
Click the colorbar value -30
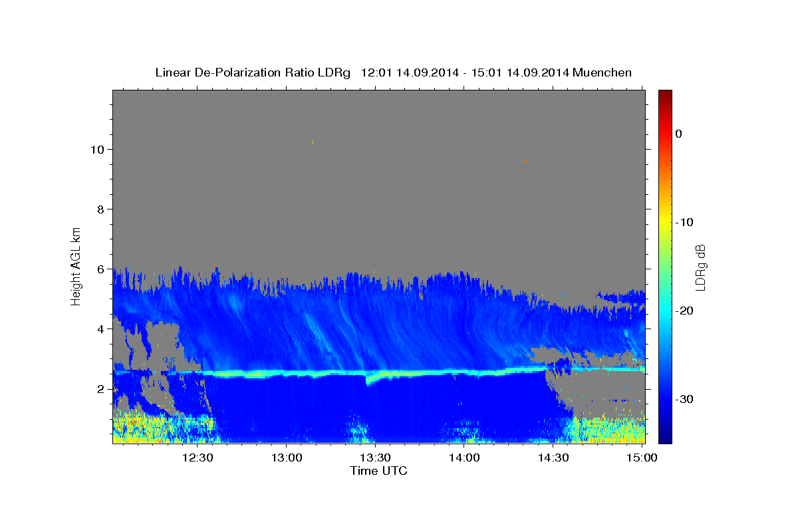coord(684,399)
